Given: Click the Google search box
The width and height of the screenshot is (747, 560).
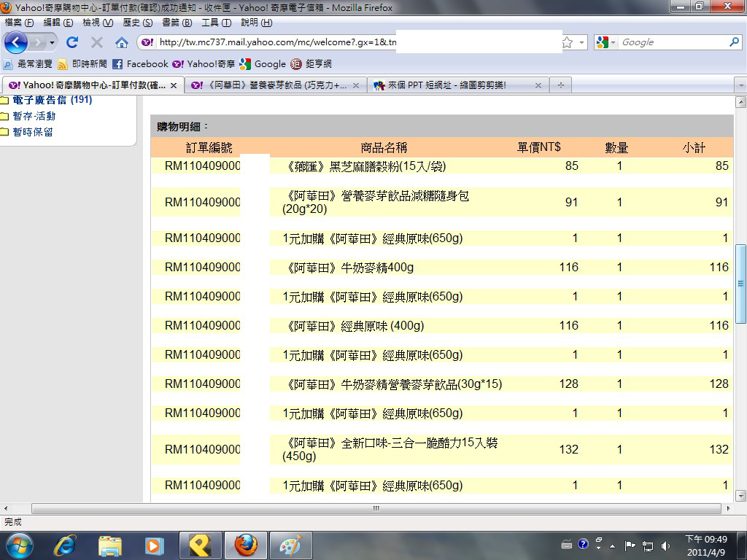Looking at the screenshot, I should click(673, 42).
